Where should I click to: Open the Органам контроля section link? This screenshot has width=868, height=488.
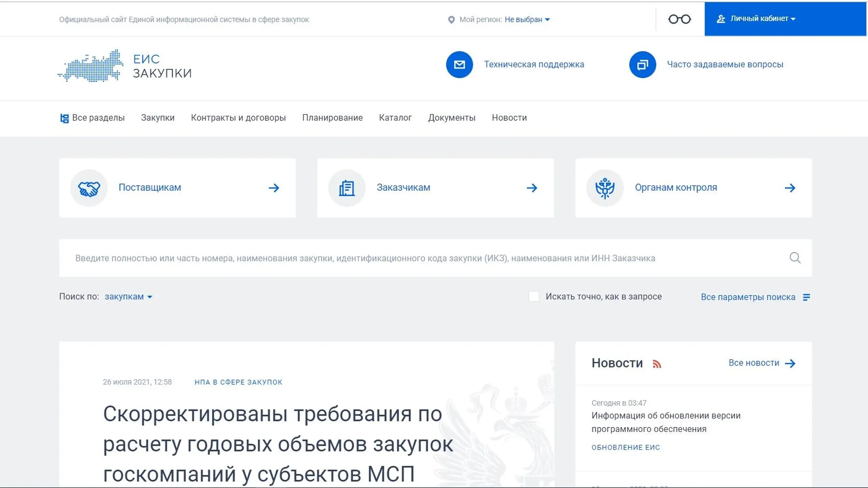point(676,188)
